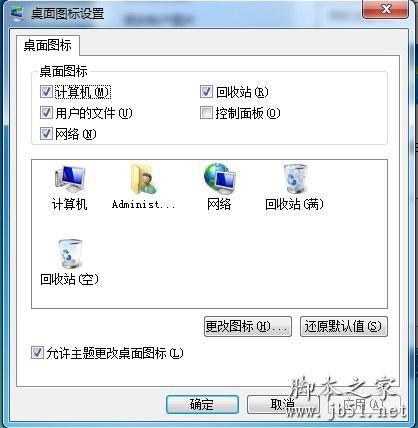Click the 应用(A) apply button
Screen dimensions: 418x428
click(x=363, y=404)
